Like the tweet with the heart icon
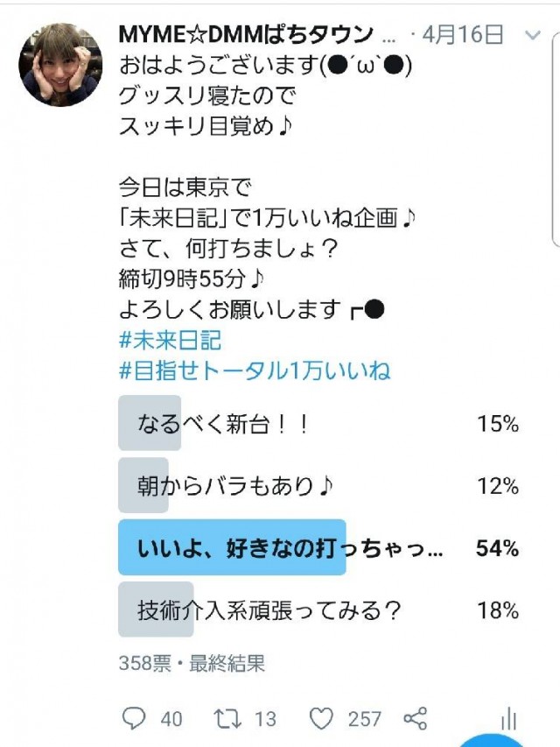The height and width of the screenshot is (747, 560). (322, 719)
